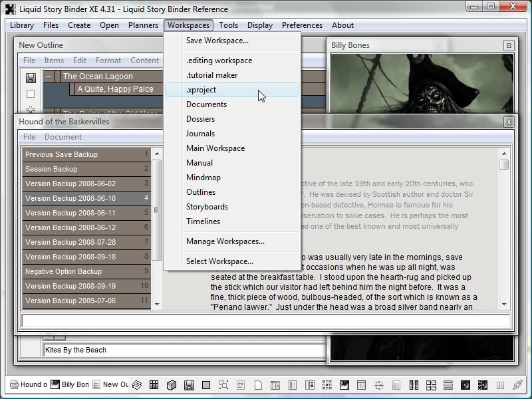Click the save icon in New Outline sidebar
This screenshot has height=399, width=532.
click(31, 78)
